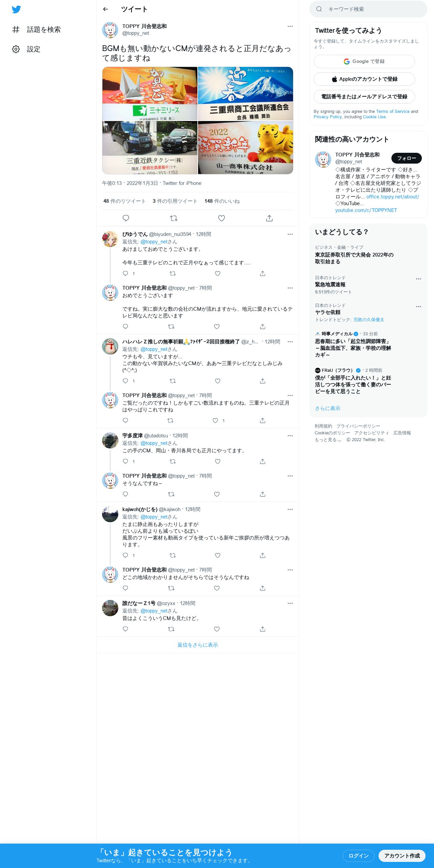
Task: Retweet 宇多度津's reply
Action: (173, 461)
